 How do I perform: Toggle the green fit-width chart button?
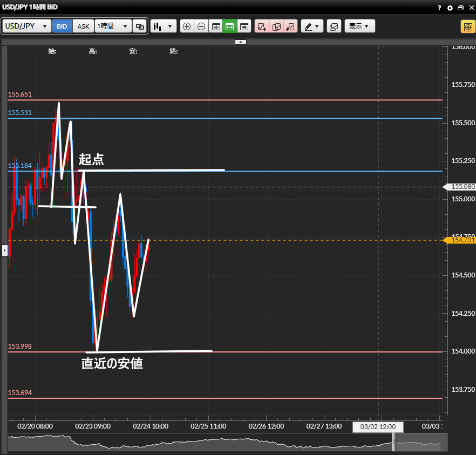pos(230,26)
